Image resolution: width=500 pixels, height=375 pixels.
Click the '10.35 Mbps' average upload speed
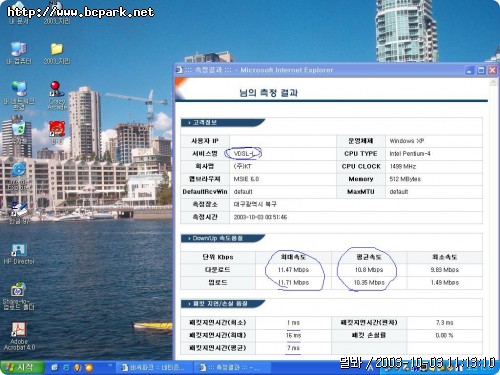coord(369,283)
